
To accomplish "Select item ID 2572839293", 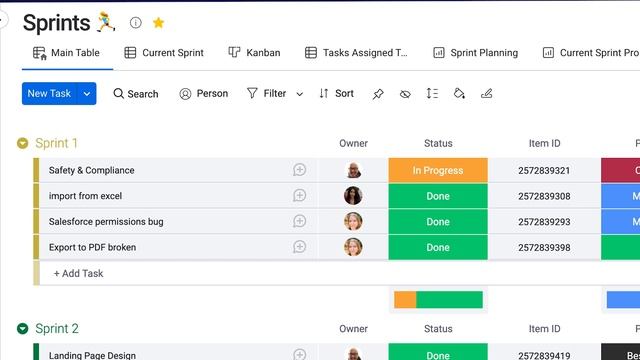I will (544, 222).
